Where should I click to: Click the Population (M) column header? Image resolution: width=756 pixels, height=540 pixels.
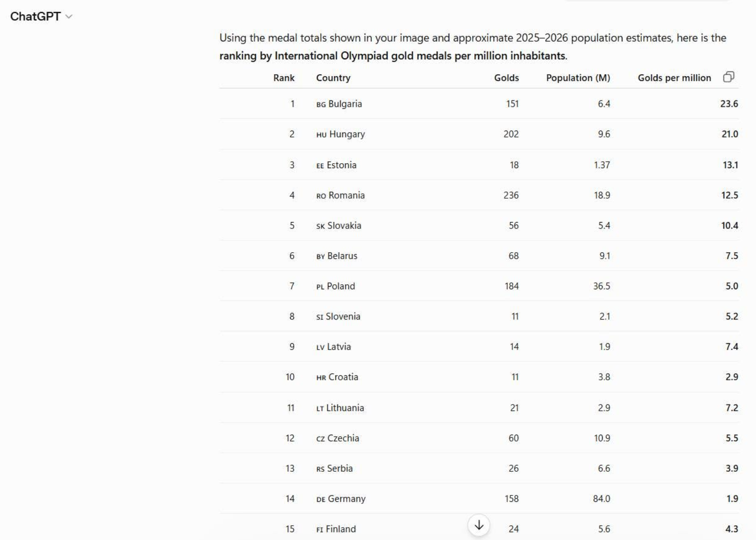[x=578, y=78]
